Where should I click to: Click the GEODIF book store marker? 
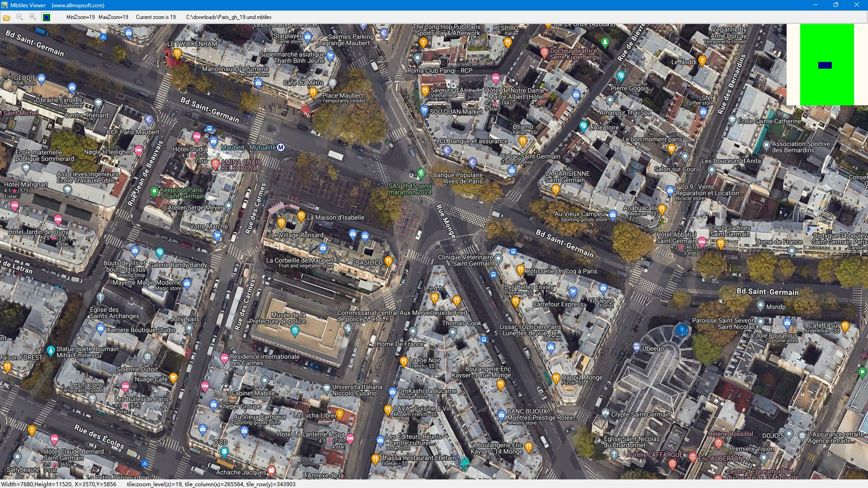[42, 78]
